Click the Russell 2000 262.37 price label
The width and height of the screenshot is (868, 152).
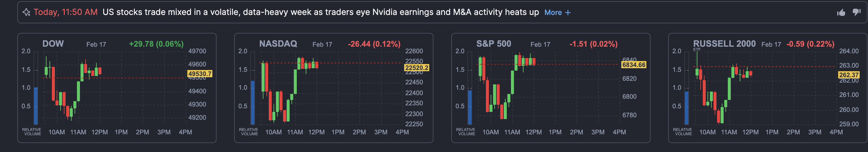tap(848, 75)
